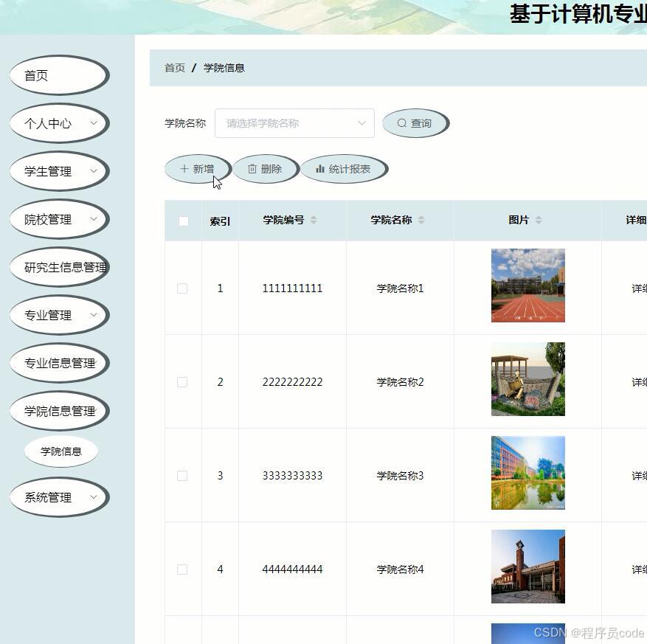This screenshot has height=644, width=647.
Task: Expand 研究生信息管理 sidebar menu
Action: click(x=60, y=267)
